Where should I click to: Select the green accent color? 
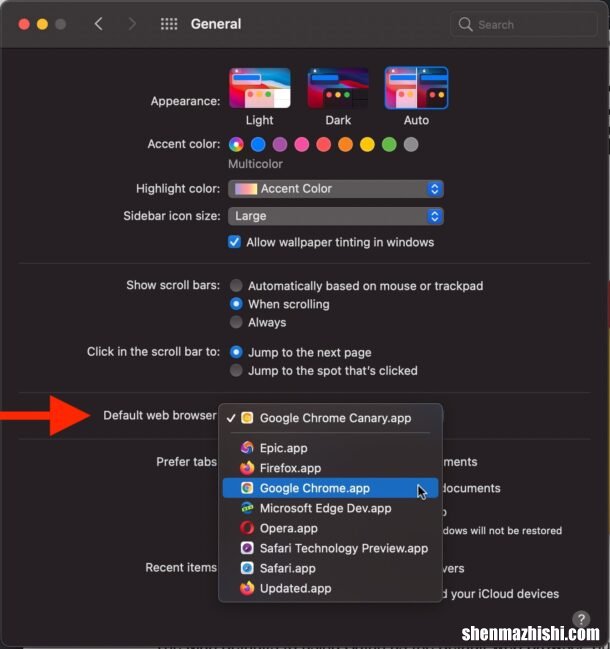[389, 144]
